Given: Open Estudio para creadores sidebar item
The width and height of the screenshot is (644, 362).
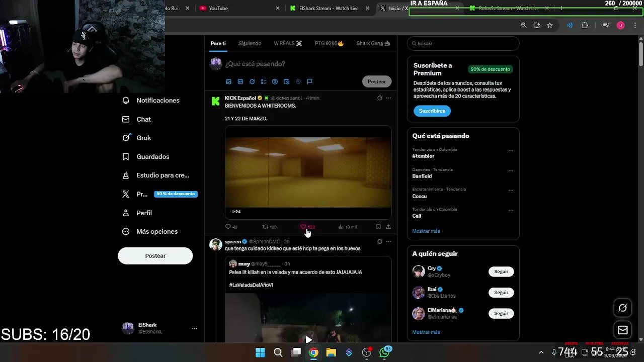Looking at the screenshot, I should (x=156, y=175).
